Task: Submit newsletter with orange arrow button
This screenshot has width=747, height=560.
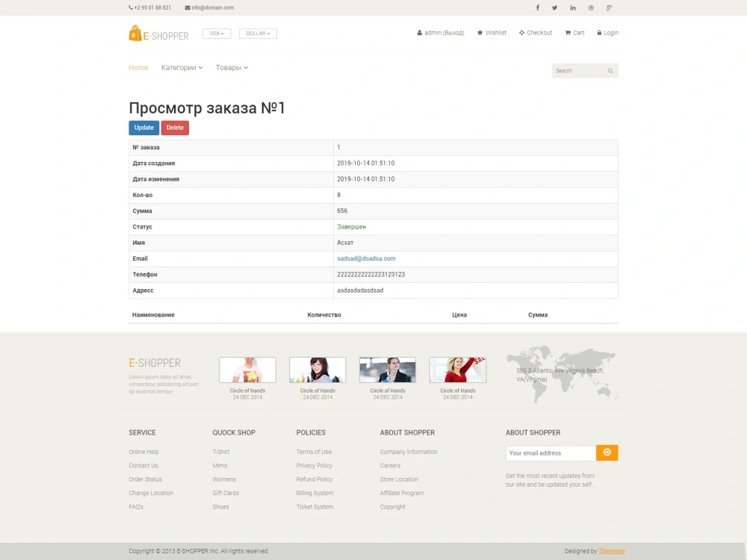Action: coord(607,453)
